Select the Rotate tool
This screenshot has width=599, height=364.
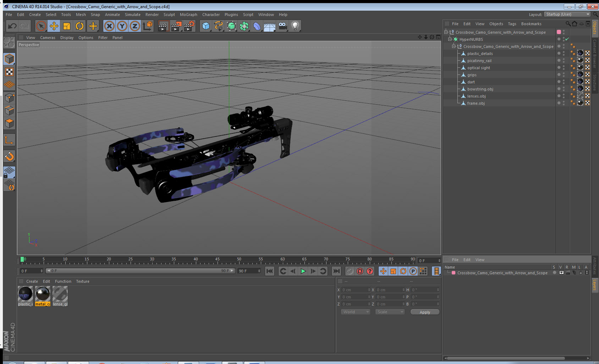pyautogui.click(x=79, y=26)
